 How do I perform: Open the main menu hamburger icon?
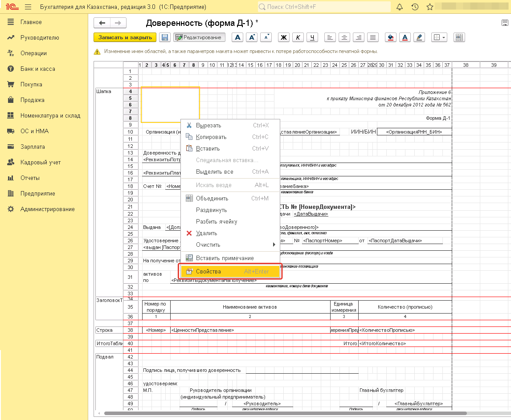28,7
